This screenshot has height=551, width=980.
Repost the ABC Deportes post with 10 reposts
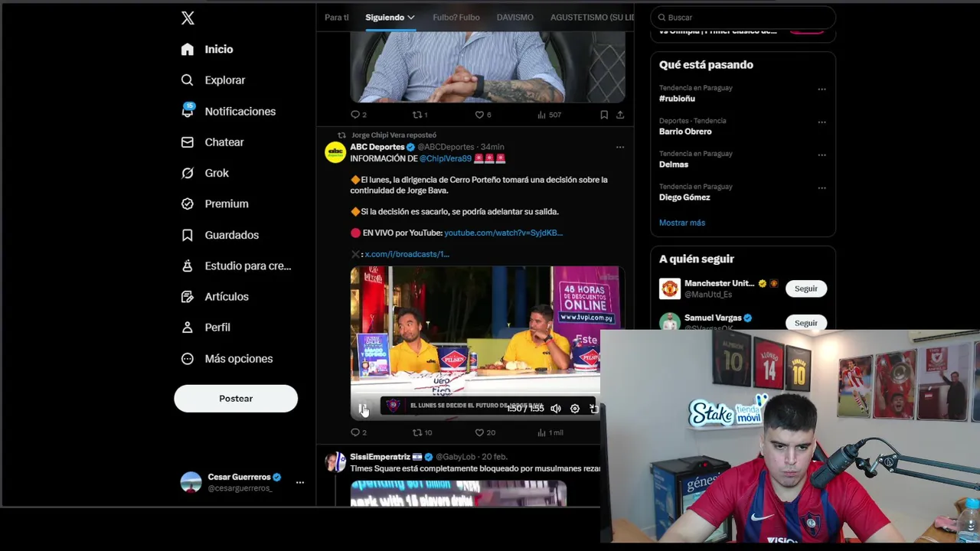click(422, 432)
